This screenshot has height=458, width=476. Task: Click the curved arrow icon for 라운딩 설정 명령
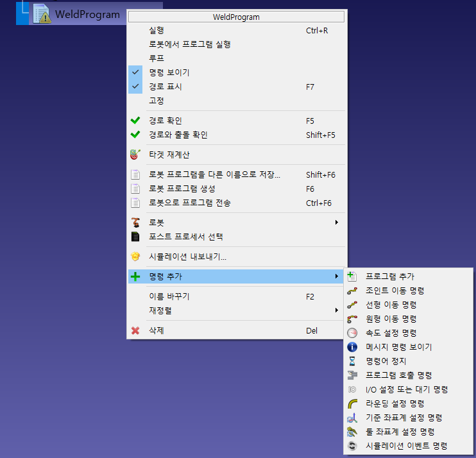(x=352, y=403)
